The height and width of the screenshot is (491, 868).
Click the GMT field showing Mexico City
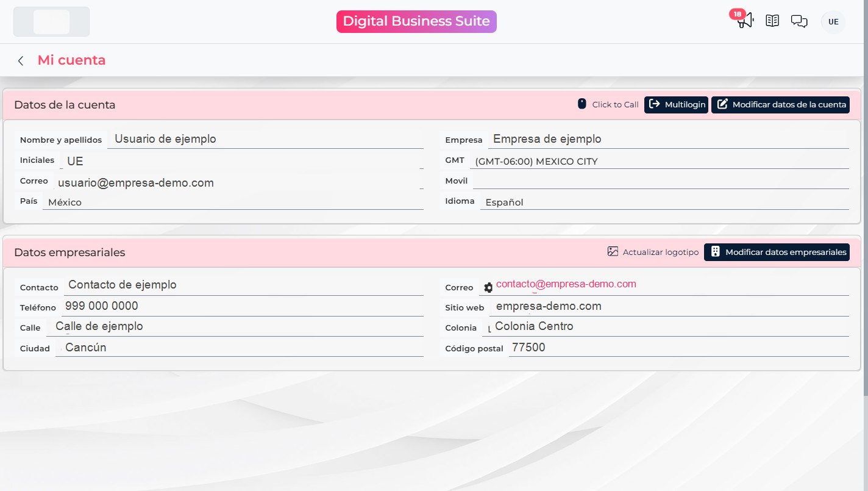[x=659, y=162]
